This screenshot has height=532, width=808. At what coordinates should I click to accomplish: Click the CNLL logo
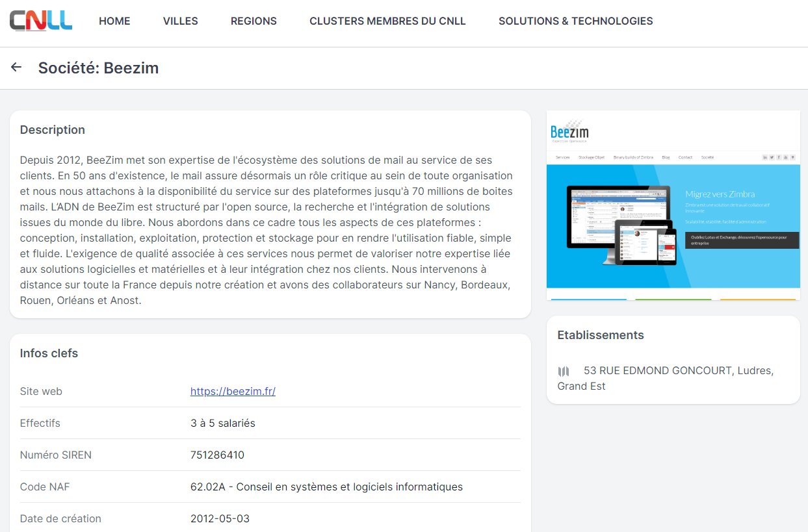(x=41, y=21)
